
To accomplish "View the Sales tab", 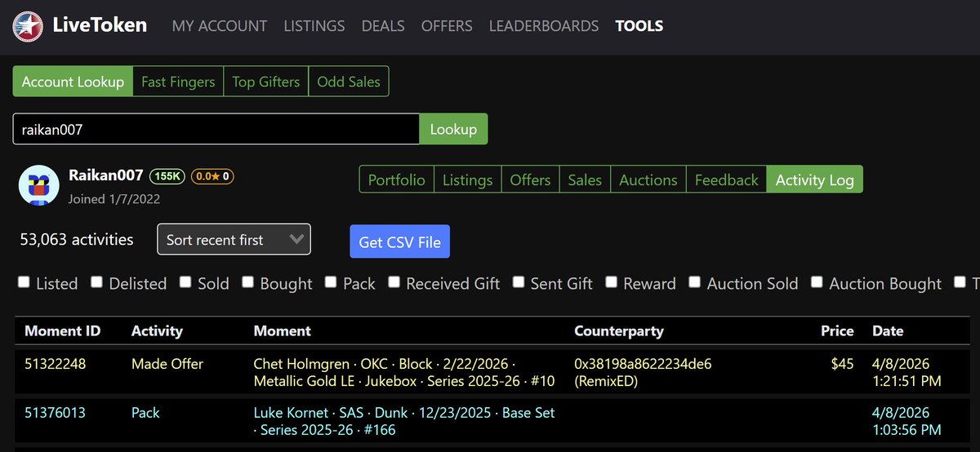I will tap(585, 179).
